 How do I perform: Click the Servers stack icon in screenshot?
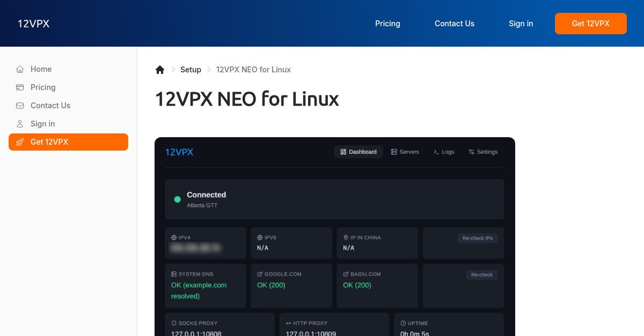click(x=394, y=152)
